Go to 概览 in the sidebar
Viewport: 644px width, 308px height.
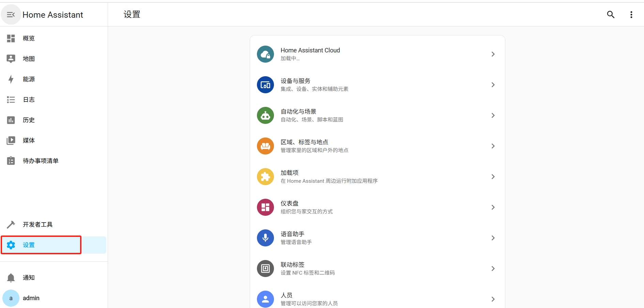coord(29,38)
